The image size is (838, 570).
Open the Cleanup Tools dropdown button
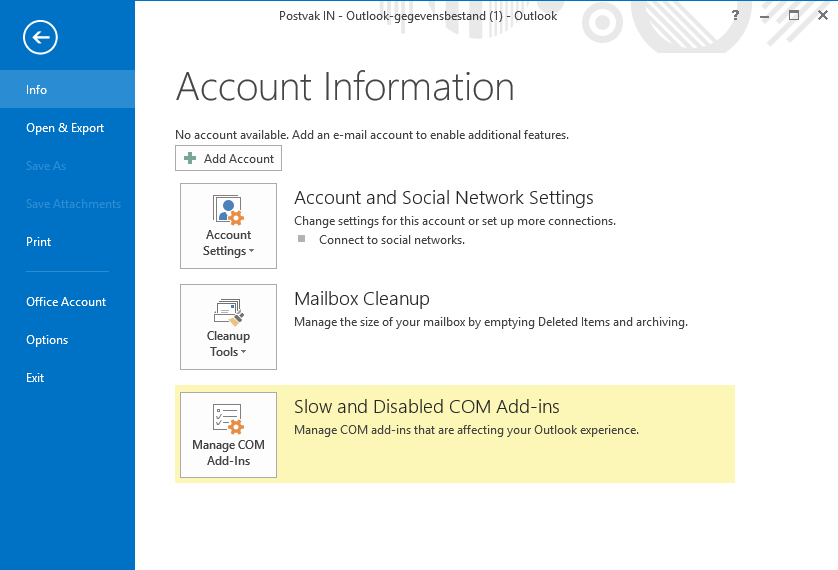coord(228,327)
